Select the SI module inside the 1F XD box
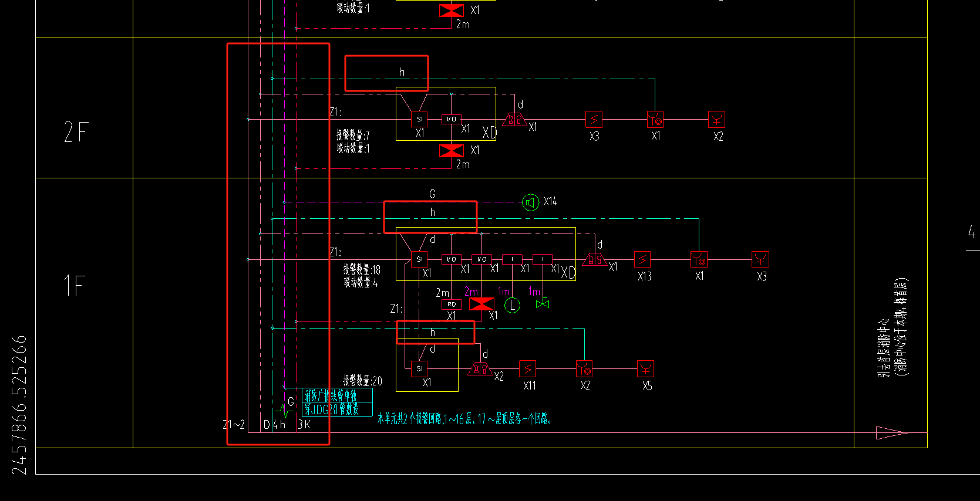The image size is (980, 501). pyautogui.click(x=419, y=259)
